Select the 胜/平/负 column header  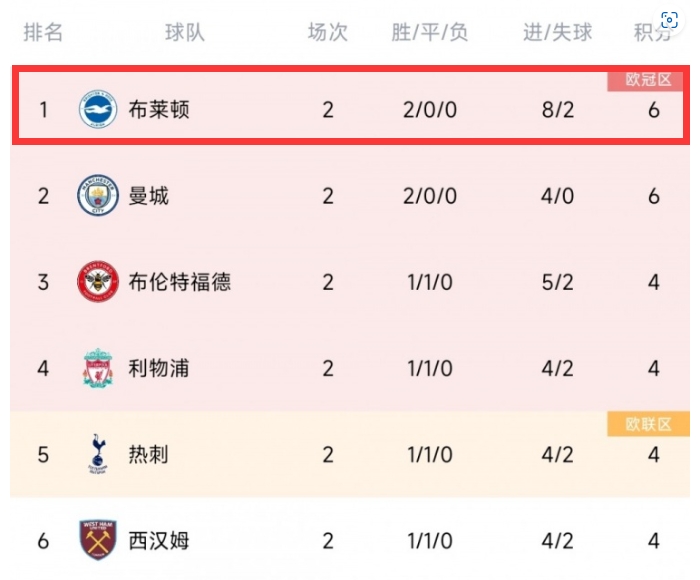click(x=429, y=32)
